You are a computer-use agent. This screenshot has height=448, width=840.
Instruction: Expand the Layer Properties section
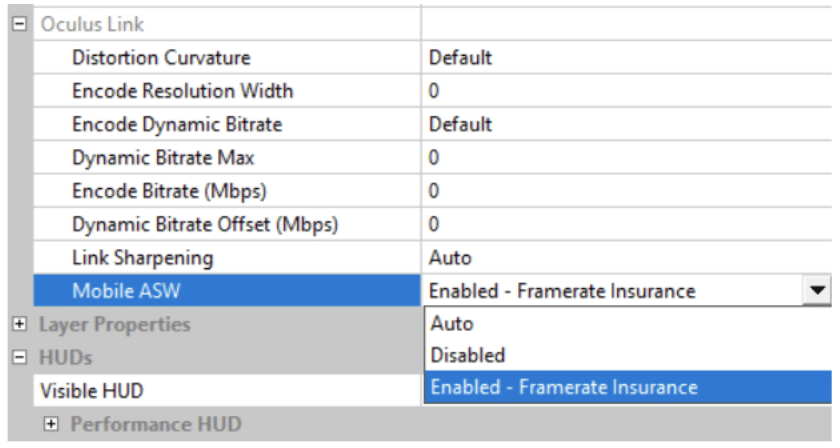point(19,324)
